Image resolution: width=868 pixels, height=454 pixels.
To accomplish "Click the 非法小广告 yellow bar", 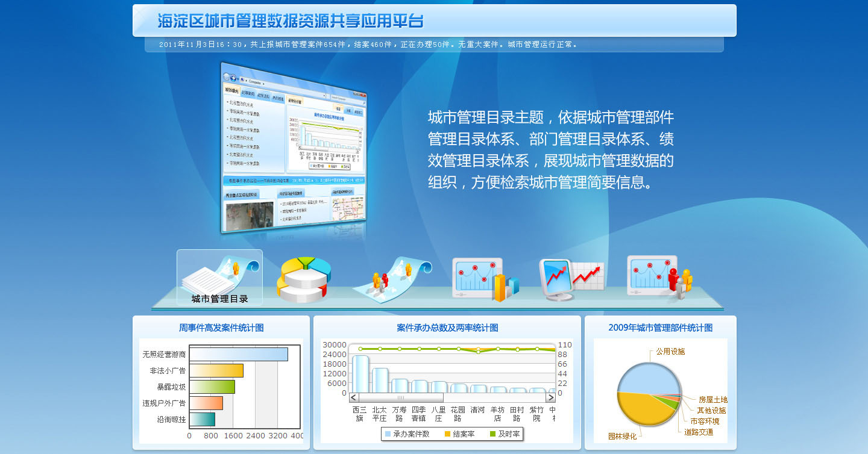I will 216,370.
